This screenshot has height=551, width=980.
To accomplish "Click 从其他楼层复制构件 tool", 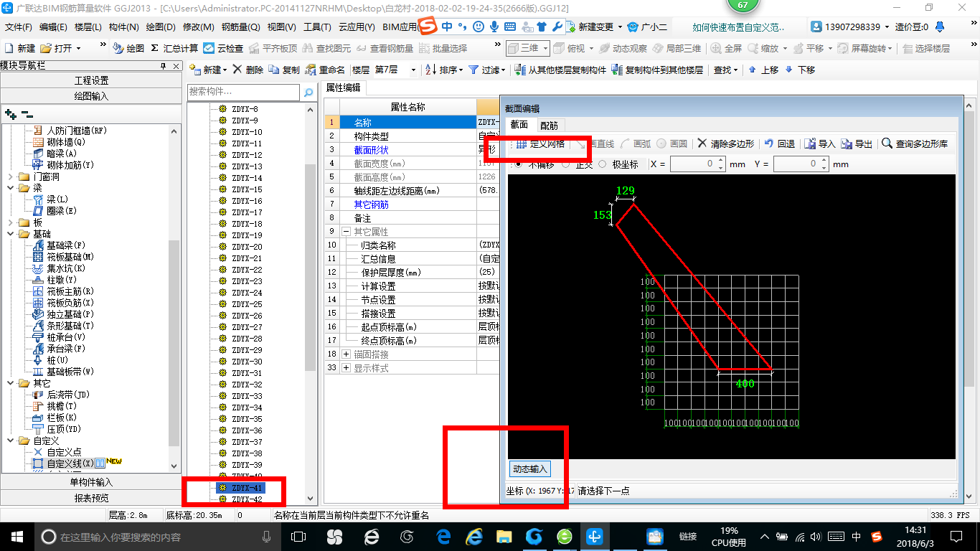I will tap(561, 70).
